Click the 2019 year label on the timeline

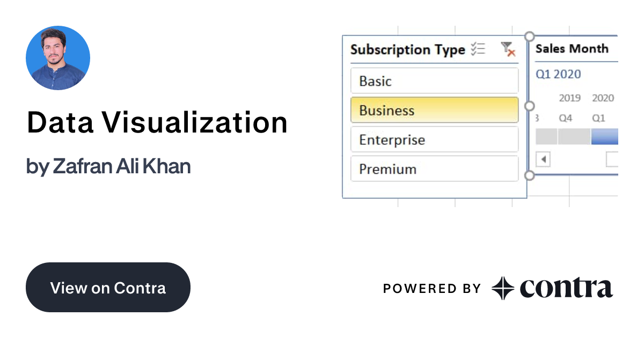[570, 98]
